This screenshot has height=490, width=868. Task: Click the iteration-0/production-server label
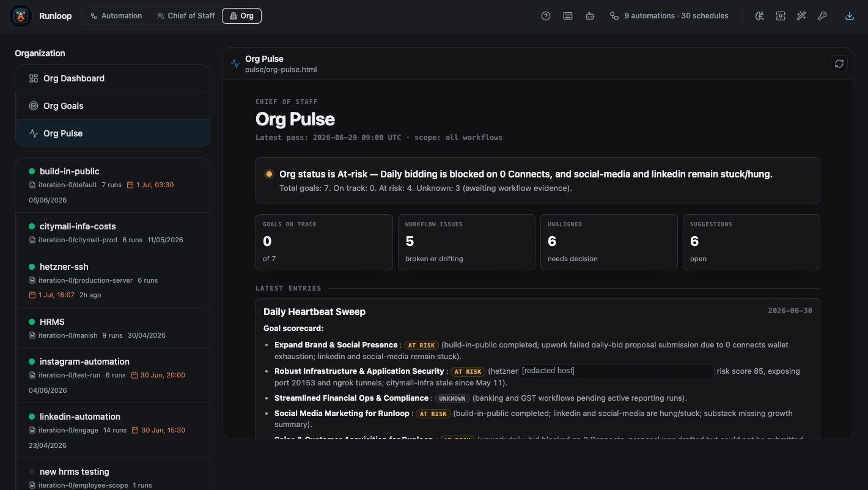click(86, 280)
